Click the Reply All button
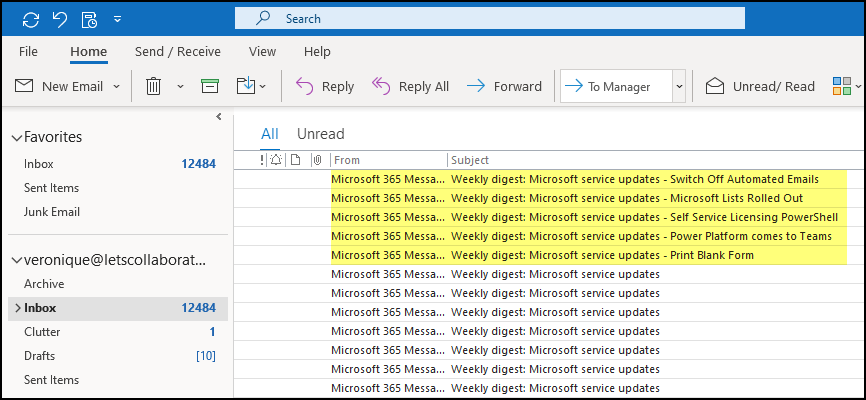This screenshot has height=400, width=866. (x=410, y=86)
